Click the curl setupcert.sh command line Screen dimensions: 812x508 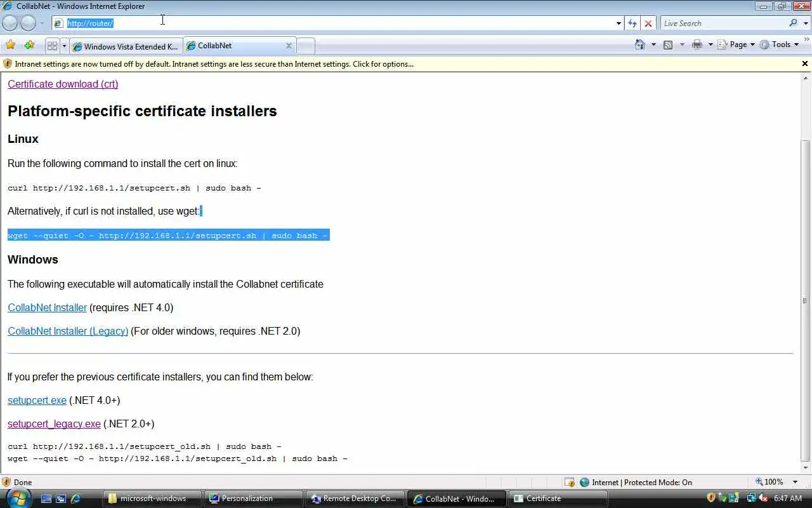click(134, 188)
